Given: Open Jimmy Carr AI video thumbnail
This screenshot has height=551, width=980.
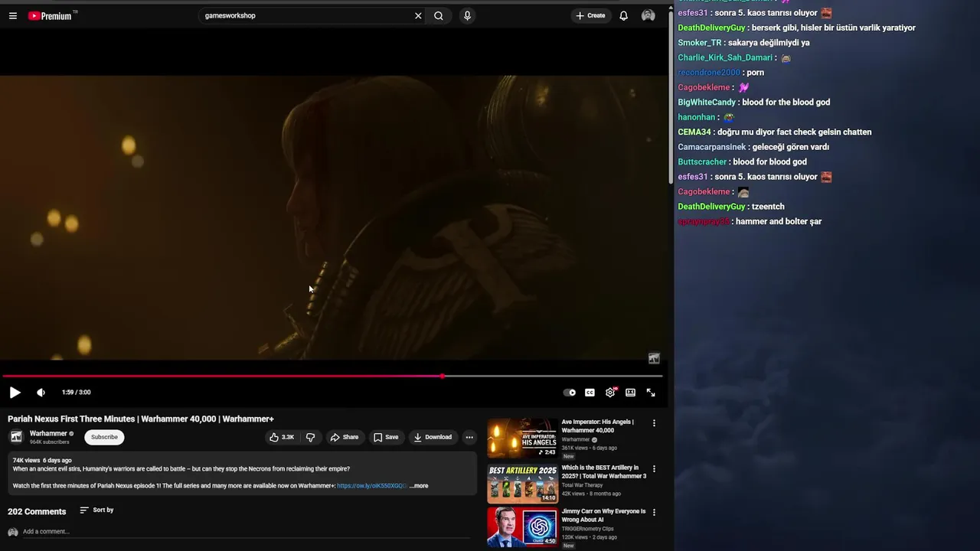Looking at the screenshot, I should point(522,527).
